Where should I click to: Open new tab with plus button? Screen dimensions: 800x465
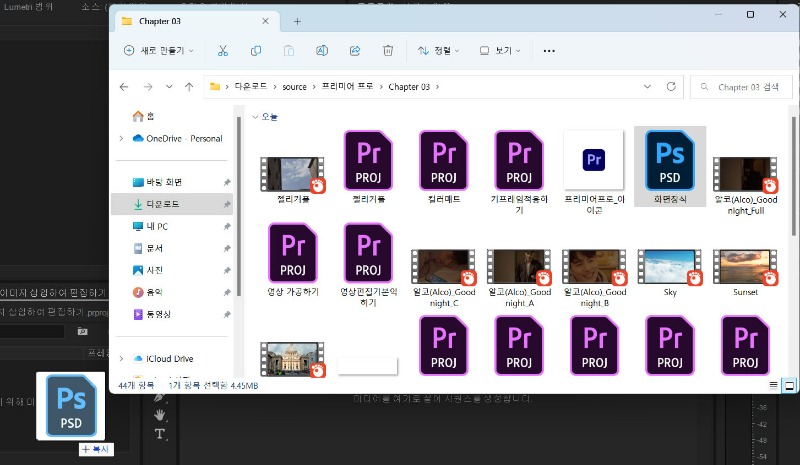pos(297,21)
